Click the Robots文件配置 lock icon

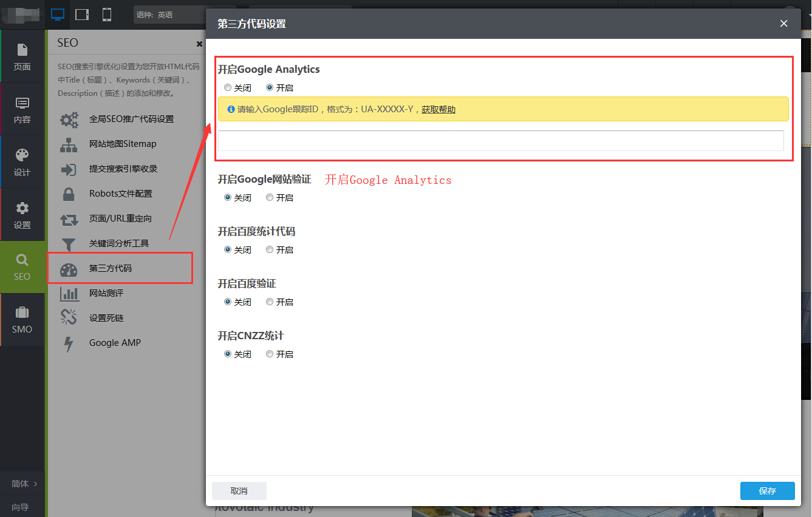[x=69, y=194]
